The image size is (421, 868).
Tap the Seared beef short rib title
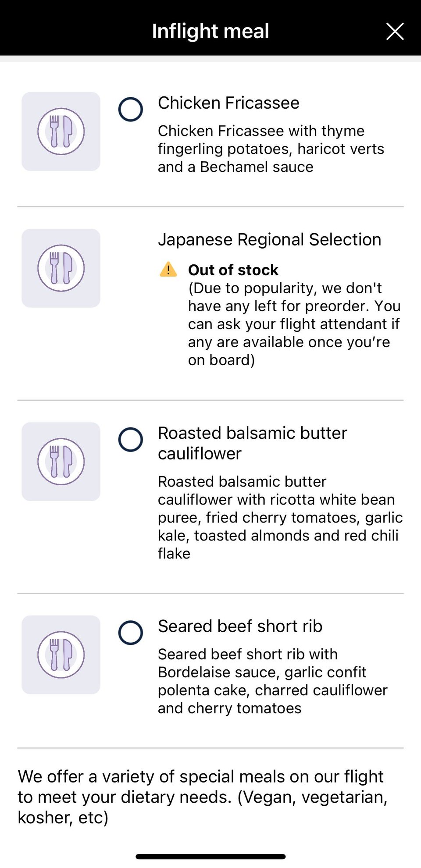coord(240,626)
